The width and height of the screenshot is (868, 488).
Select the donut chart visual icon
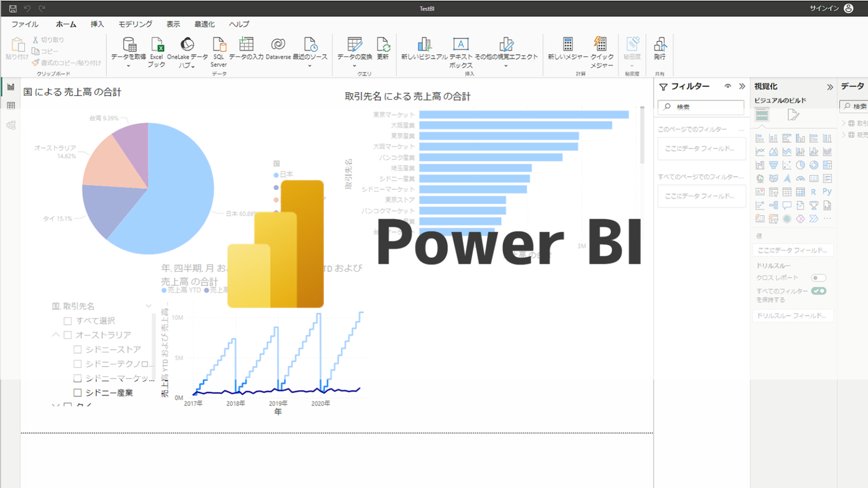tap(814, 165)
